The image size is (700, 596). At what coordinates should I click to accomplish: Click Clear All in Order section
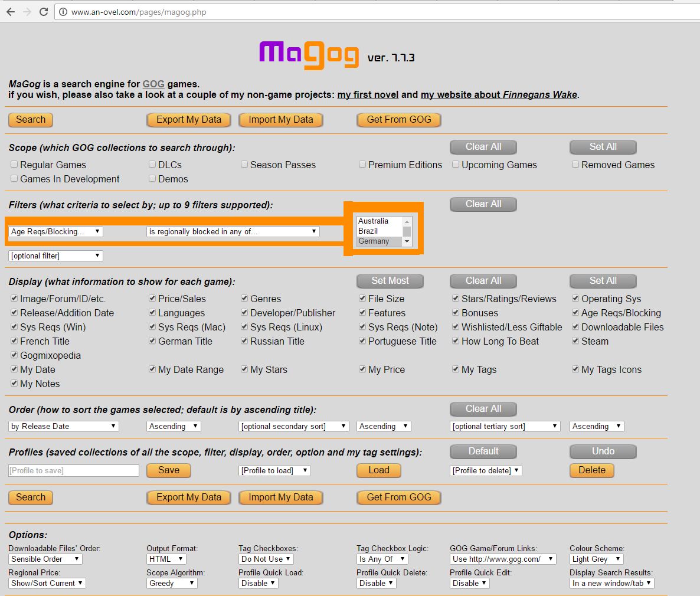(483, 409)
